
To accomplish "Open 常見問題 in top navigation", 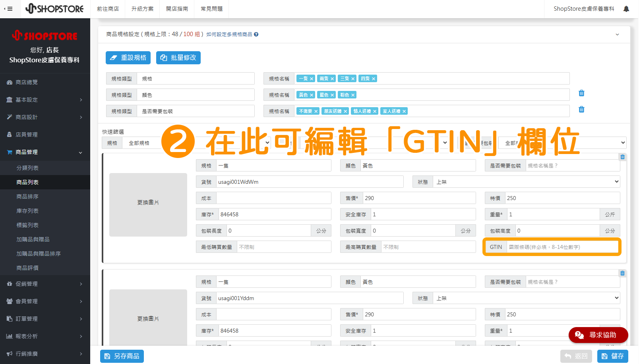I will [212, 9].
